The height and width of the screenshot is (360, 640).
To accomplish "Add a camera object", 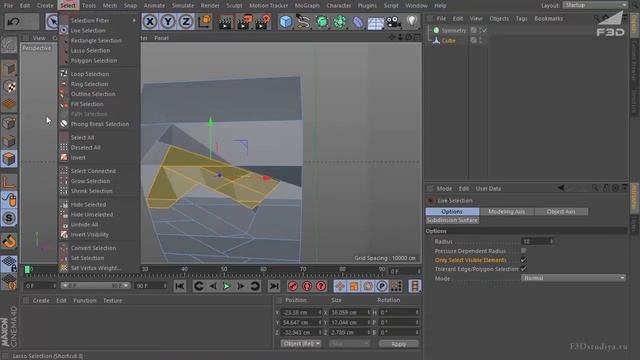I will pyautogui.click(x=393, y=22).
